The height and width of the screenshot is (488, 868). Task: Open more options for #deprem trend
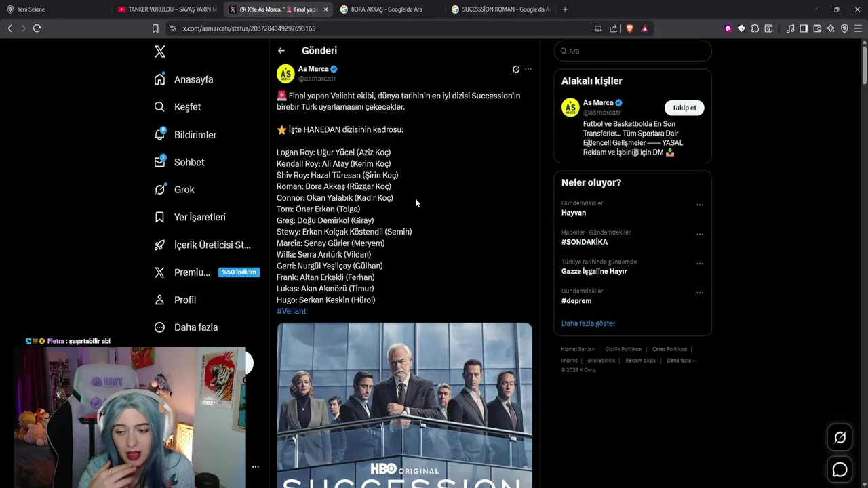click(x=700, y=293)
